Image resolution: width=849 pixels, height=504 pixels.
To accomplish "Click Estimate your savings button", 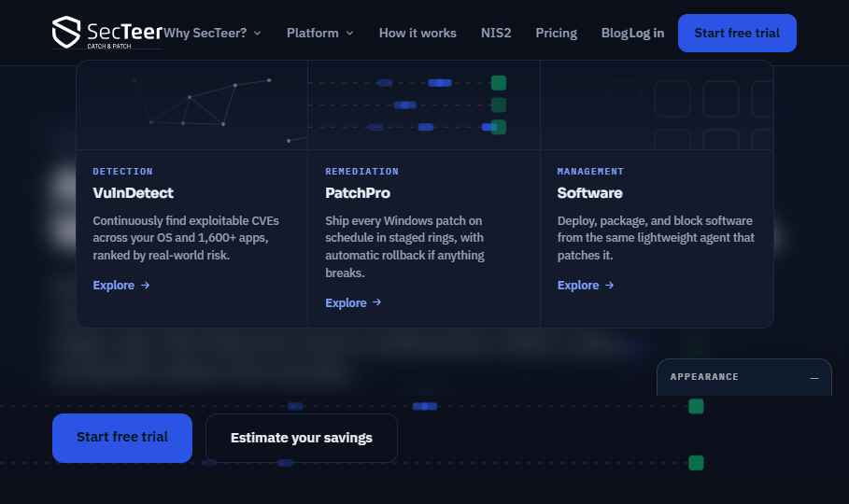I will (302, 438).
